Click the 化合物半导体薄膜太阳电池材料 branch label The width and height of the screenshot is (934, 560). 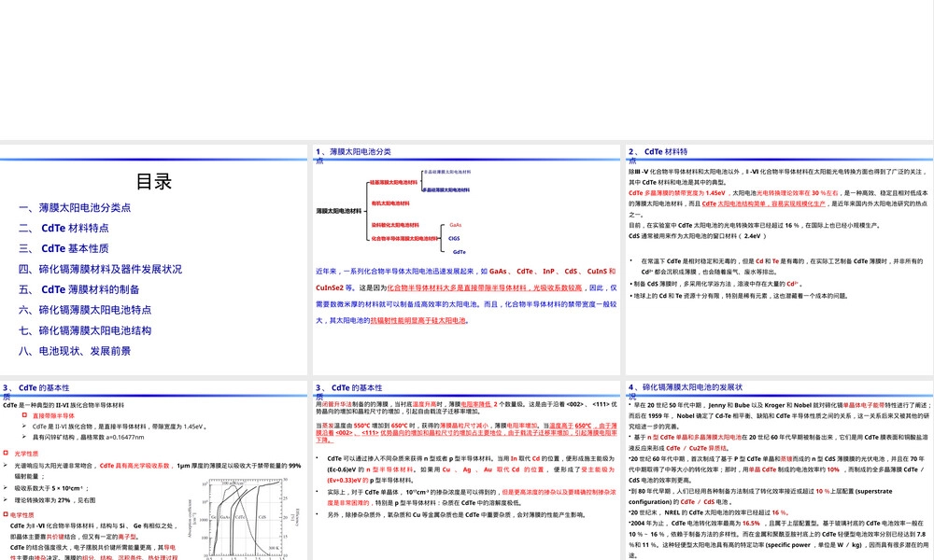click(404, 238)
